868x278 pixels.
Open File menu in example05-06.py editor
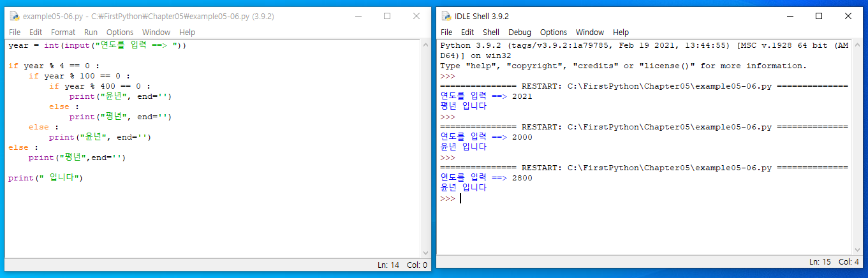pyautogui.click(x=15, y=33)
